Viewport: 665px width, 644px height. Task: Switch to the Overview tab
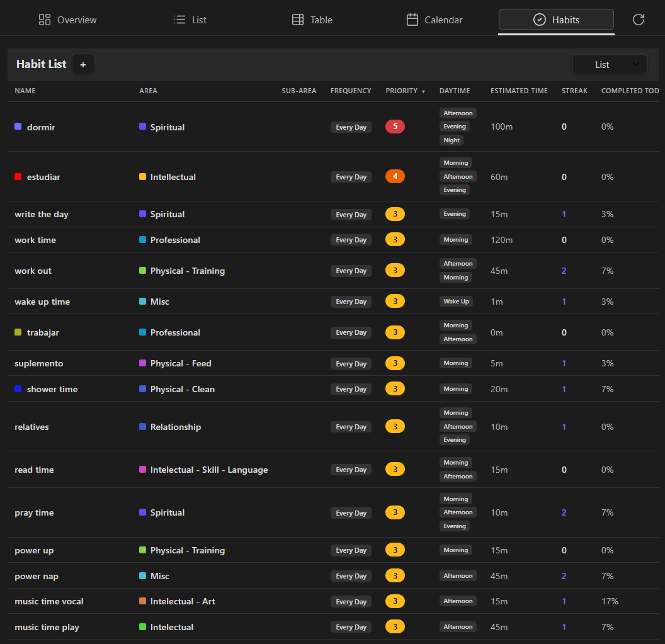point(68,20)
